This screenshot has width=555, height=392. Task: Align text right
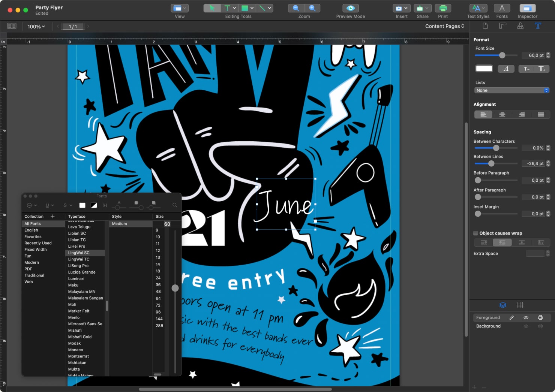point(522,114)
